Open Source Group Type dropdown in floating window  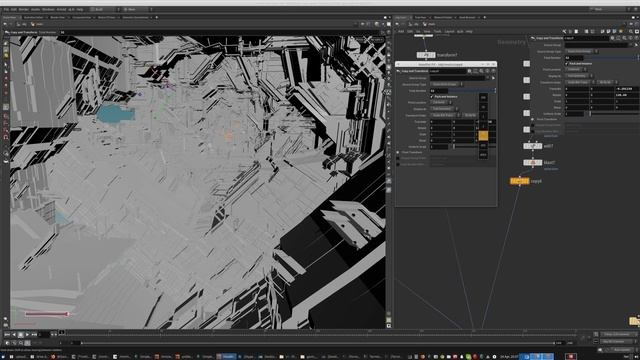(x=446, y=84)
